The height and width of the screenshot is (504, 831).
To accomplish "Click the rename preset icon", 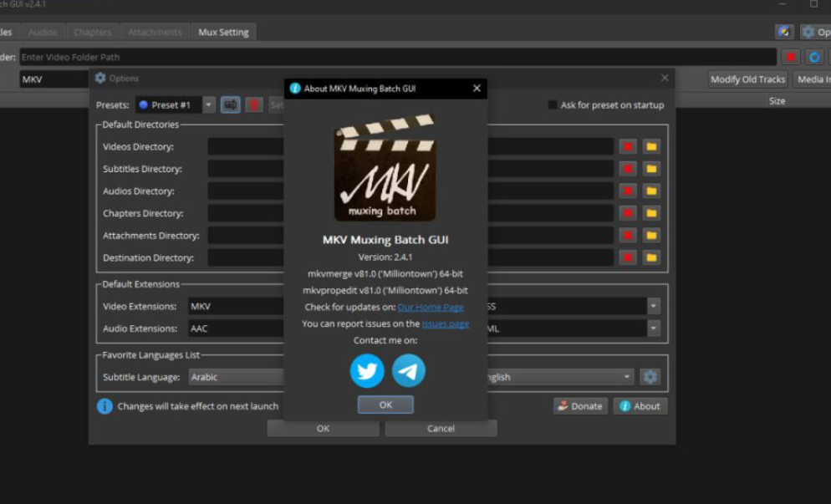I will click(x=230, y=105).
